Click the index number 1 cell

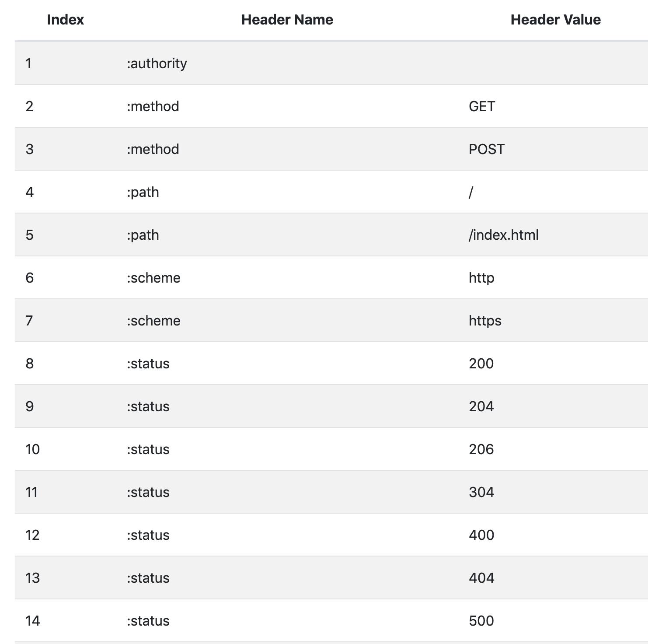[28, 63]
